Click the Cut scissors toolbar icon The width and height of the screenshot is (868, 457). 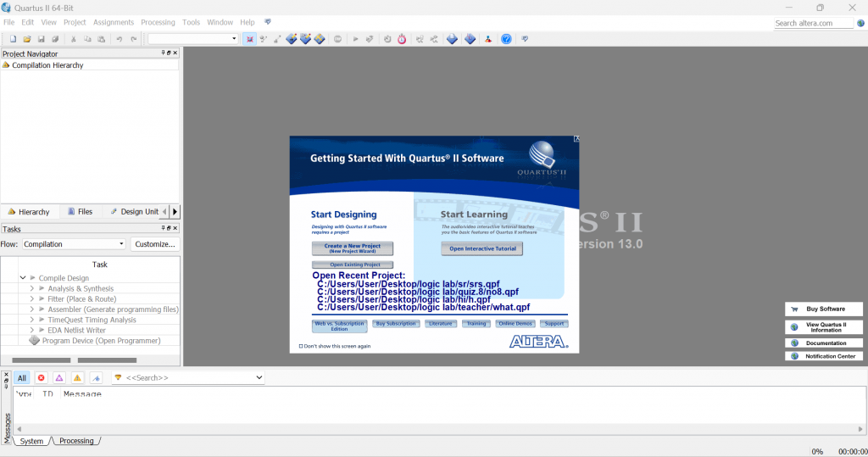pos(73,39)
